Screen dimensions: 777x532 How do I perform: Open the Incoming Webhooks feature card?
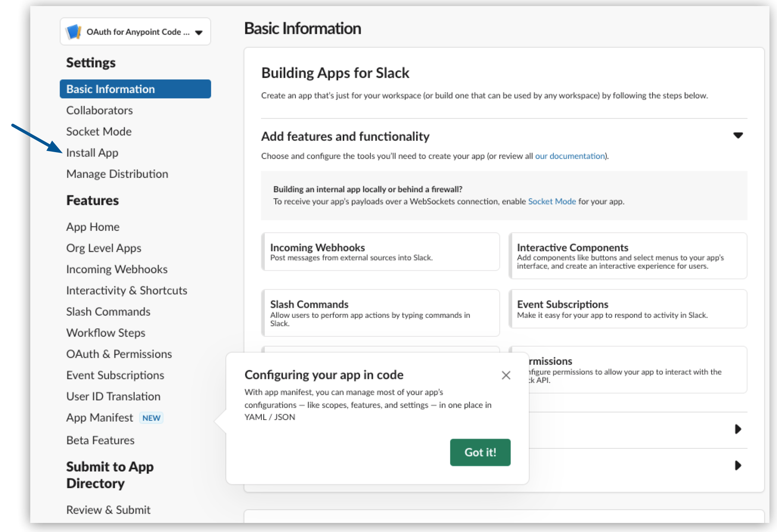coord(380,252)
